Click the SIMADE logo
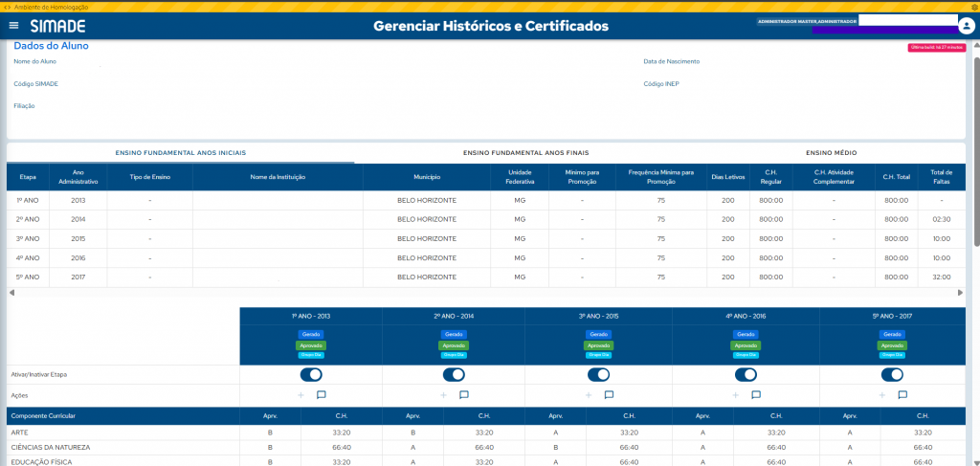 [x=57, y=26]
